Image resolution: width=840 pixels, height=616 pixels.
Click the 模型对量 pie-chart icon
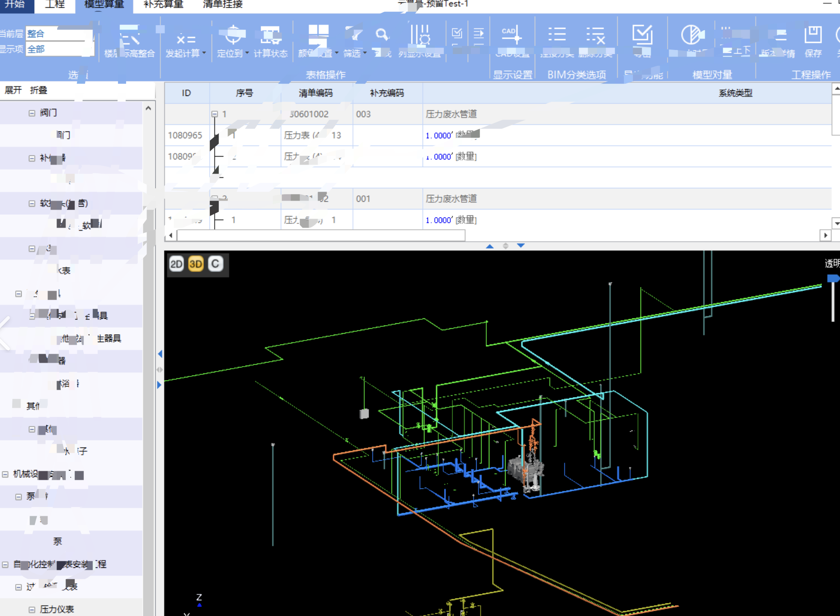(692, 35)
